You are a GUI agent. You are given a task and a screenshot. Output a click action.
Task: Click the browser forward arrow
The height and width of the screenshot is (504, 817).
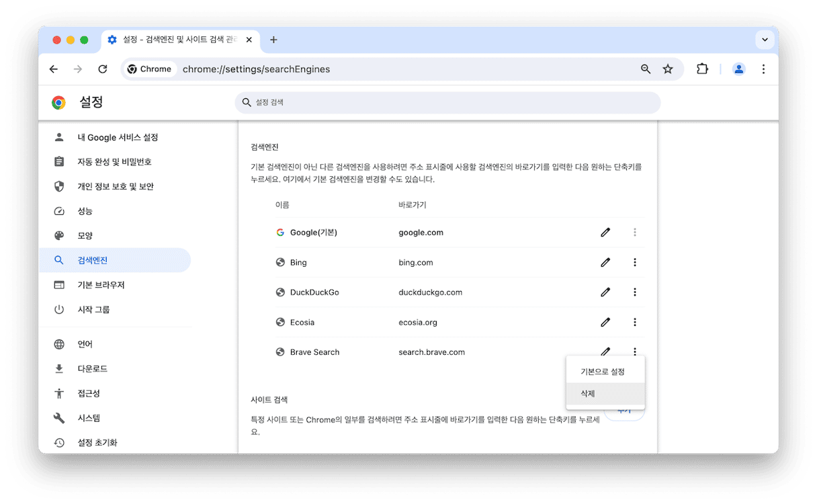click(78, 69)
